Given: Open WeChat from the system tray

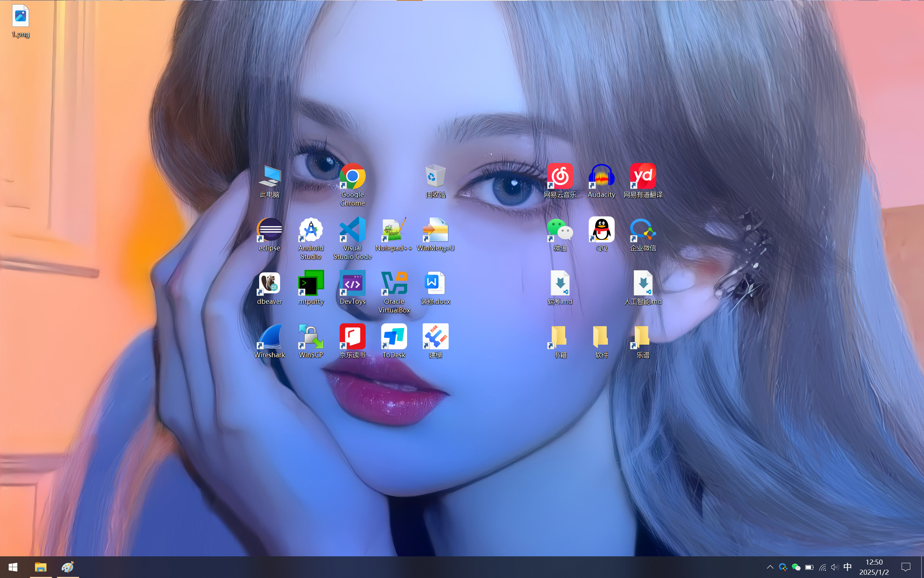Looking at the screenshot, I should (796, 567).
